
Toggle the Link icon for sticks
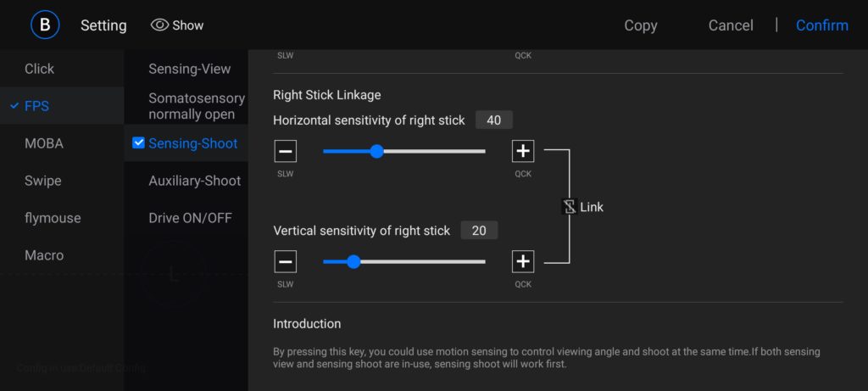pos(570,207)
